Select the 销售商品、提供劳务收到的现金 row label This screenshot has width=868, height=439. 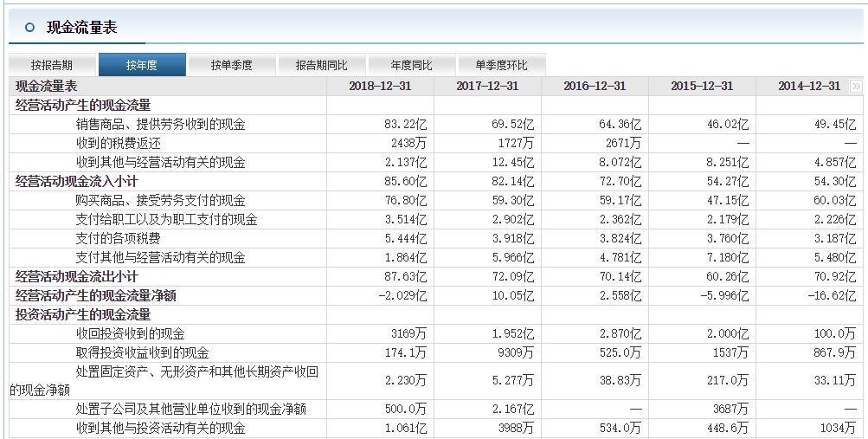[161, 124]
